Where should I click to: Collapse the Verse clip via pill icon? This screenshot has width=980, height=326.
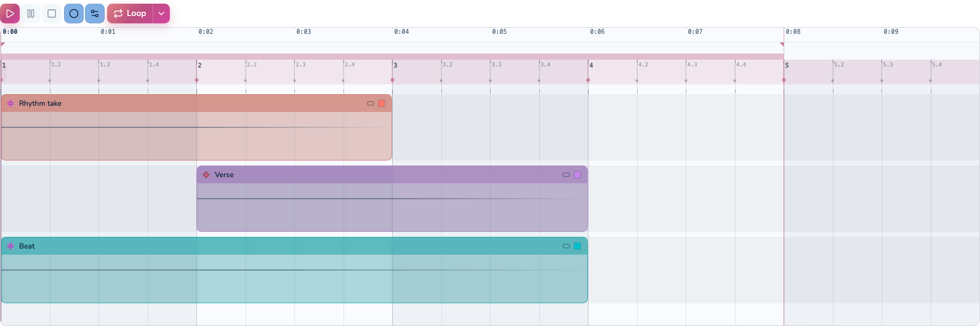tap(566, 175)
